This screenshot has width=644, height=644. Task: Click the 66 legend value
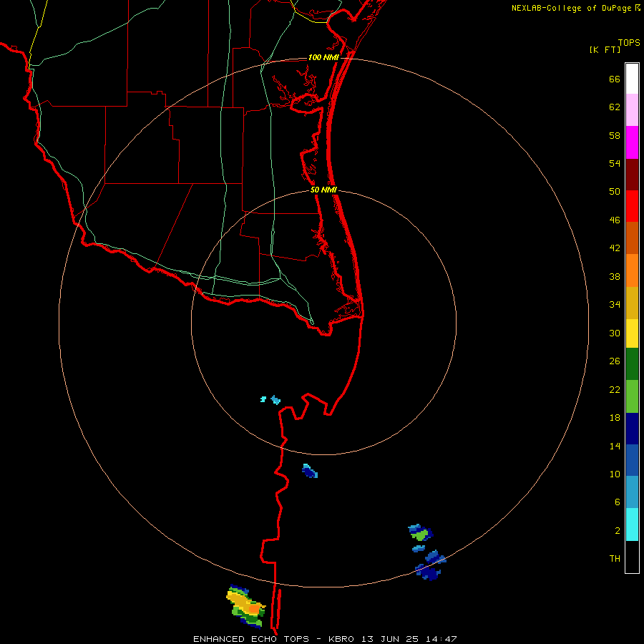click(x=615, y=79)
